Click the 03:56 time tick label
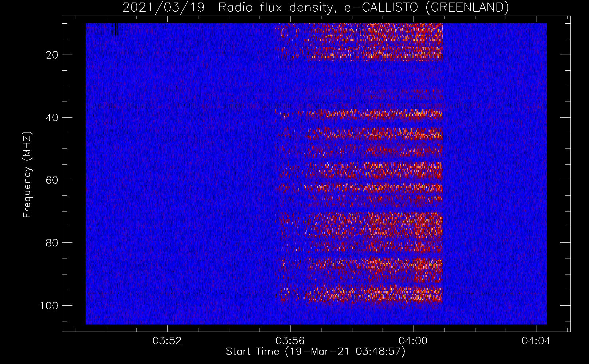The height and width of the screenshot is (364, 589). pos(290,341)
